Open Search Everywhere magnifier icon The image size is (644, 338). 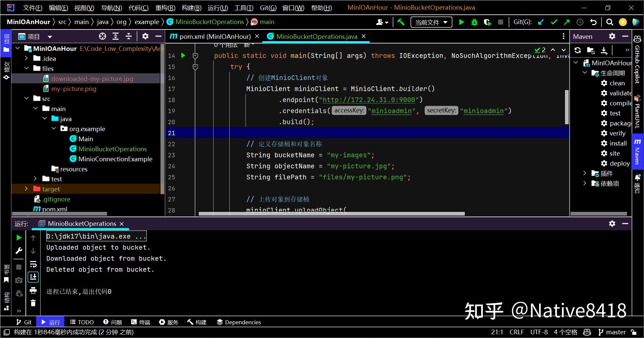click(610, 22)
